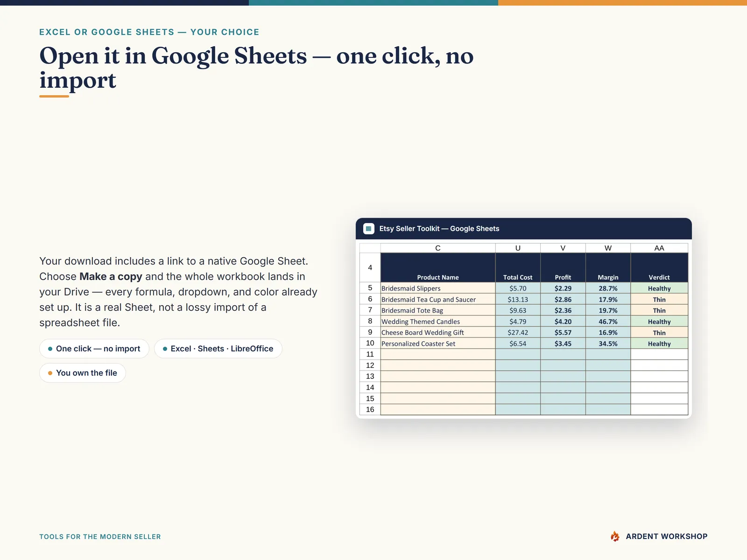Select the 'Personalized Coaster Set' cell
This screenshot has width=747, height=560.
[438, 343]
